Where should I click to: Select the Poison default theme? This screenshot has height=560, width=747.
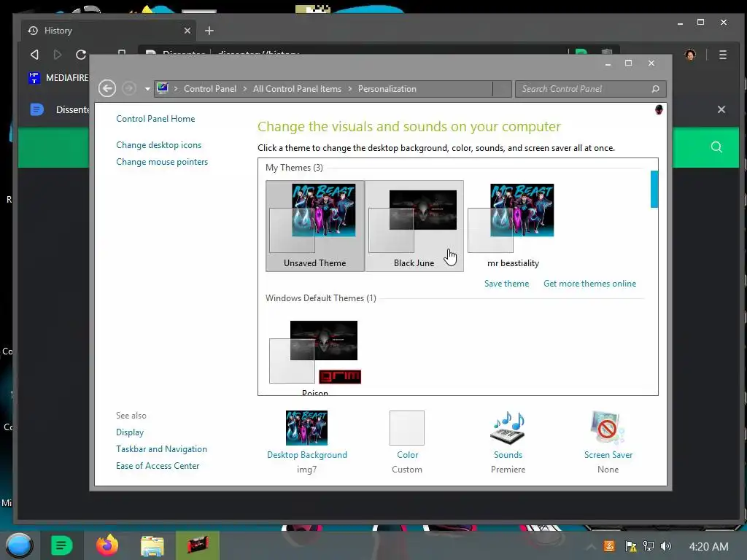(x=315, y=356)
